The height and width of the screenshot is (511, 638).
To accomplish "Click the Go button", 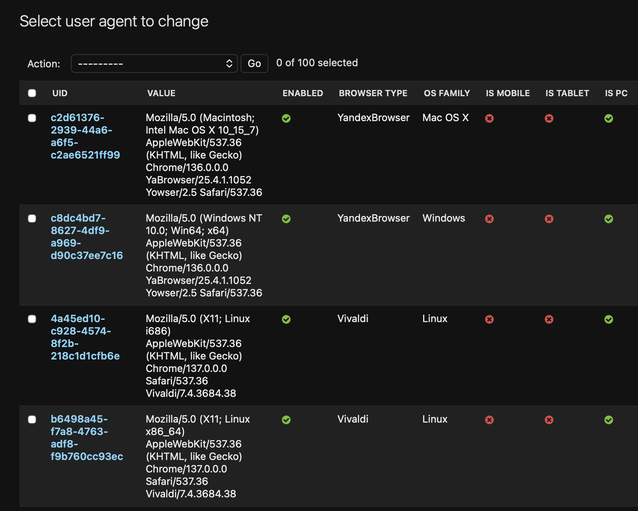I will [x=254, y=63].
